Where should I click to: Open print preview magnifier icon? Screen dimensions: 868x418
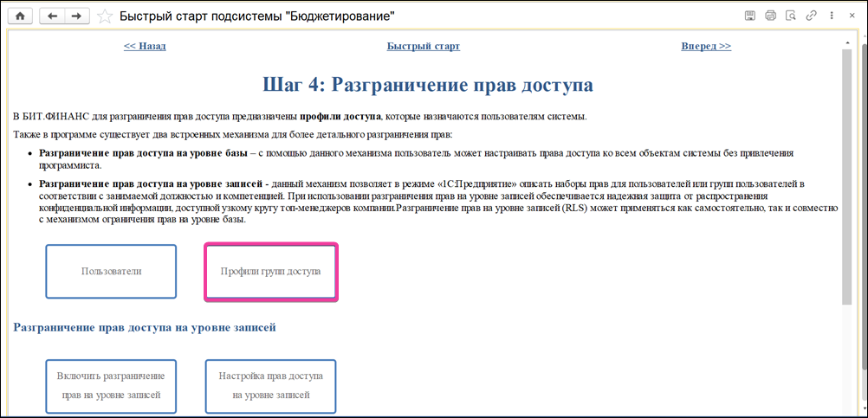click(791, 16)
